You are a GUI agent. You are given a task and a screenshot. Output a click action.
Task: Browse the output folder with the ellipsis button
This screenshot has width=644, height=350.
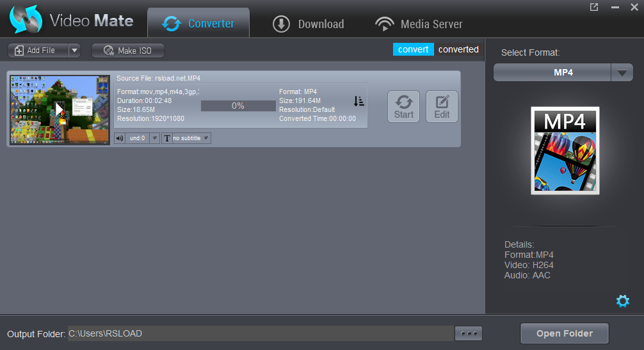[469, 333]
